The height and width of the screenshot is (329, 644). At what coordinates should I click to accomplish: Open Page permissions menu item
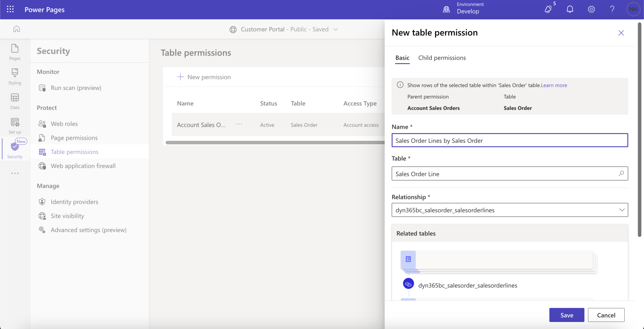click(x=74, y=138)
